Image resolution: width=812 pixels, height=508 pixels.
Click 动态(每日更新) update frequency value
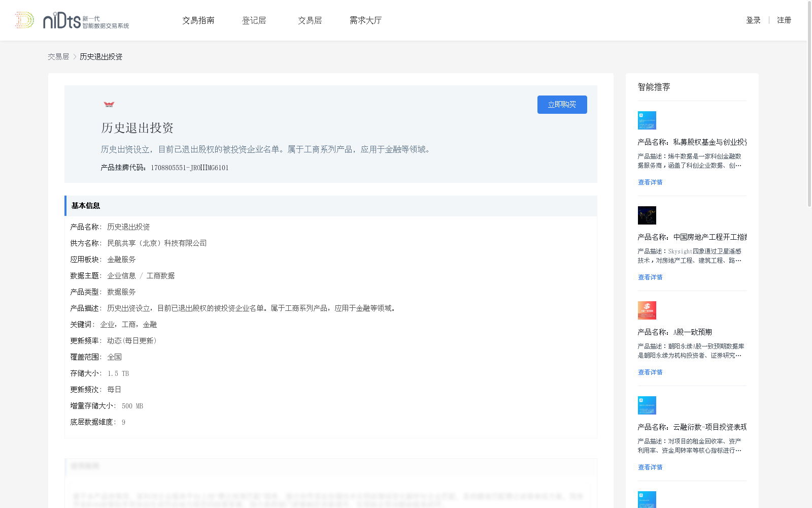pyautogui.click(x=132, y=341)
